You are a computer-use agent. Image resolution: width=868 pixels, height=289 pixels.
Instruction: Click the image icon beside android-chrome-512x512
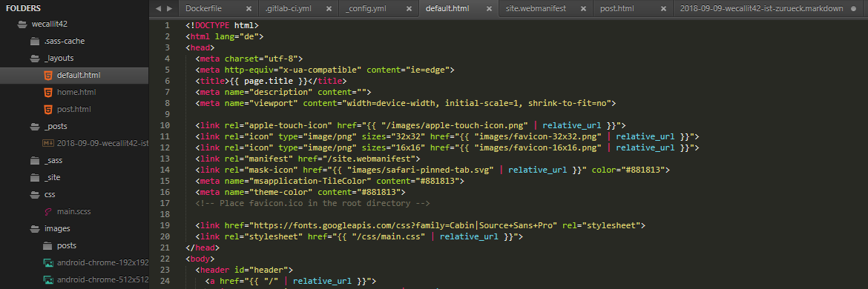47,279
